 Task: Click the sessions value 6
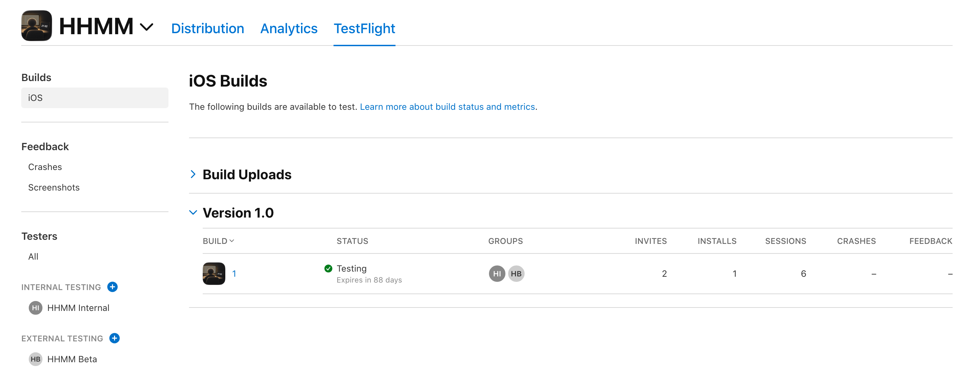[803, 274]
